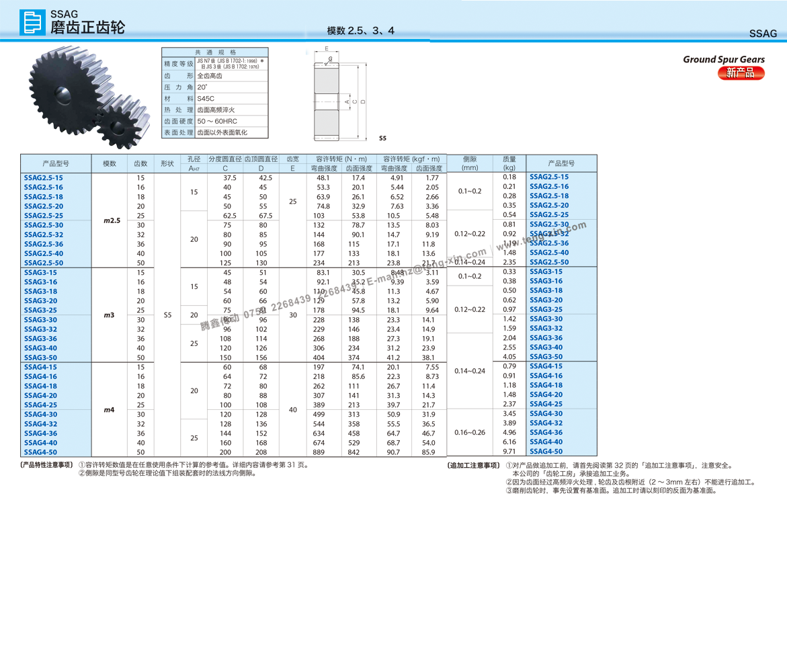Screen dimensions: 787x672
Task: Click the 热处理 specification row label
Action: [178, 110]
